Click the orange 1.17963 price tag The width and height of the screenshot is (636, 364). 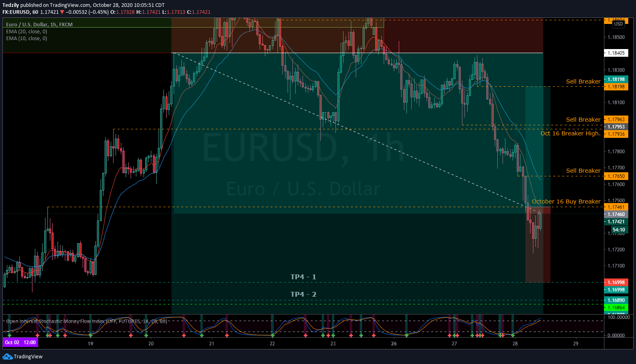pyautogui.click(x=616, y=119)
